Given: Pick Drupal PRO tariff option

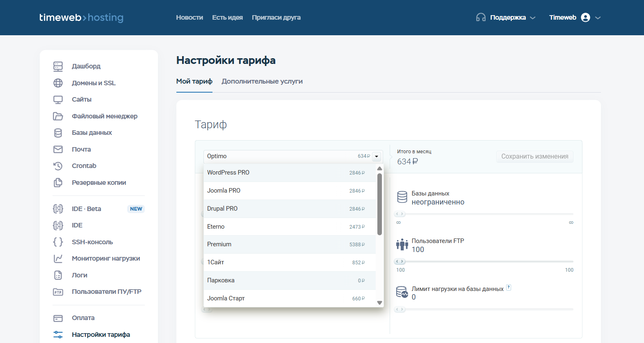Looking at the screenshot, I should [x=290, y=209].
